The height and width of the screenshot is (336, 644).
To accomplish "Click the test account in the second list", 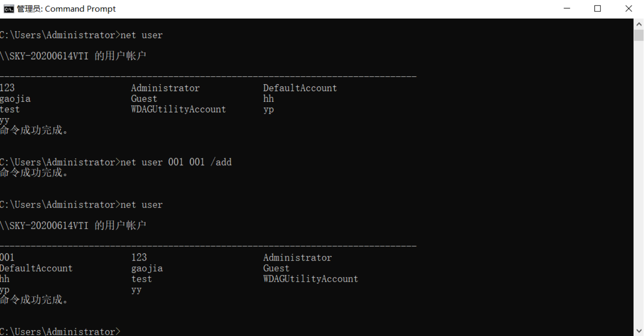I will point(141,279).
